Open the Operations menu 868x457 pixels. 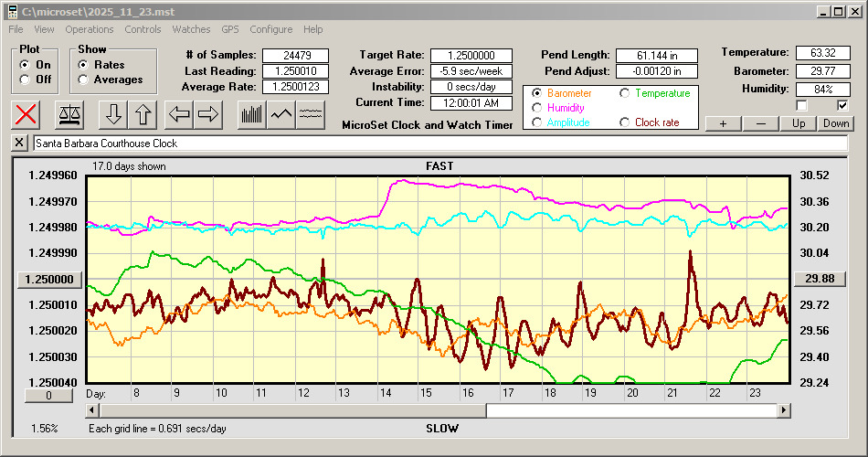[90, 29]
